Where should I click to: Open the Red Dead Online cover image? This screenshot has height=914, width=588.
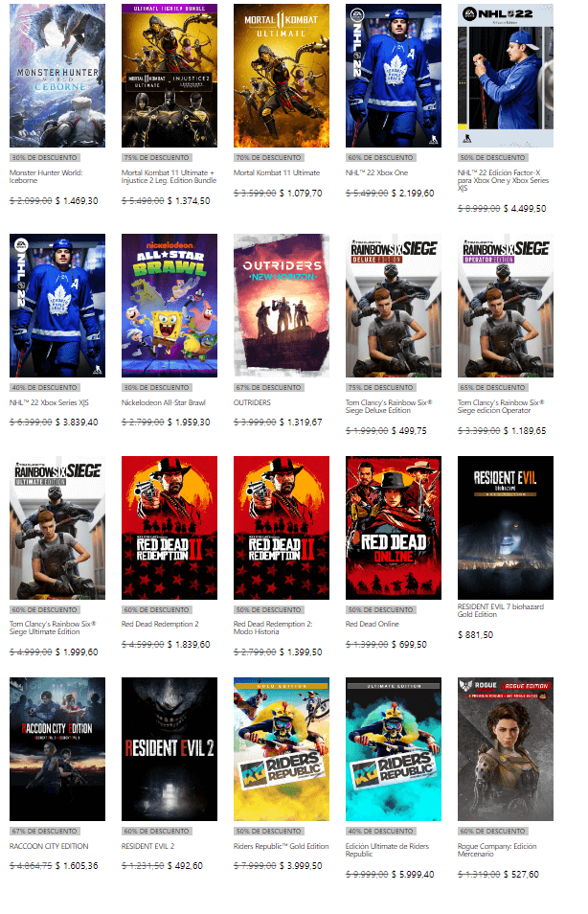pyautogui.click(x=394, y=528)
